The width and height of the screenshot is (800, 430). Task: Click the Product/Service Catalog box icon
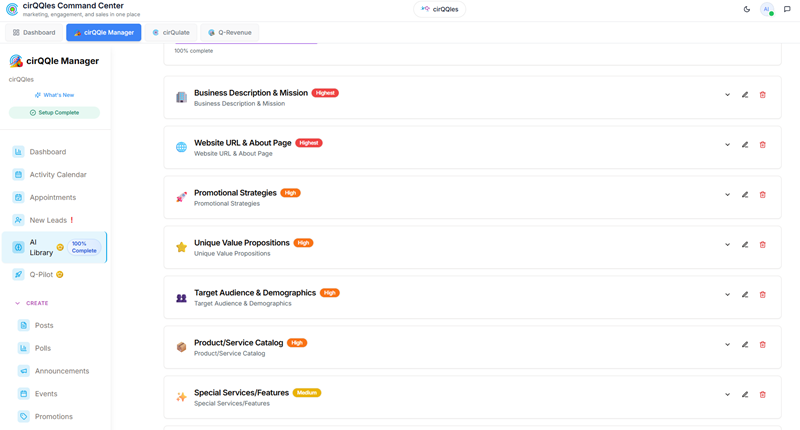point(181,347)
